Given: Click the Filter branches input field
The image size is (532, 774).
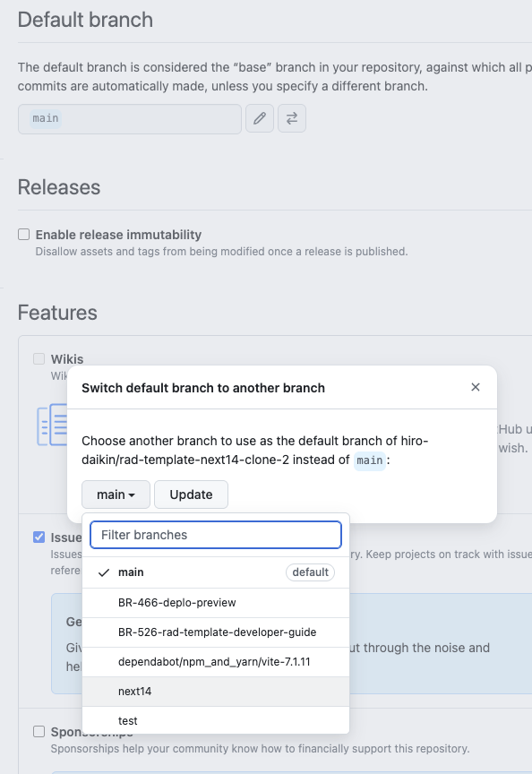Looking at the screenshot, I should (x=215, y=535).
